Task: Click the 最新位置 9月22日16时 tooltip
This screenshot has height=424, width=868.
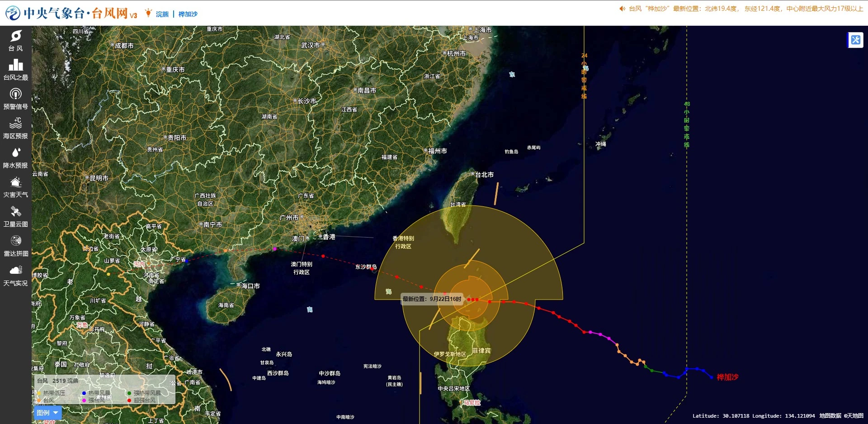Action: coord(432,299)
